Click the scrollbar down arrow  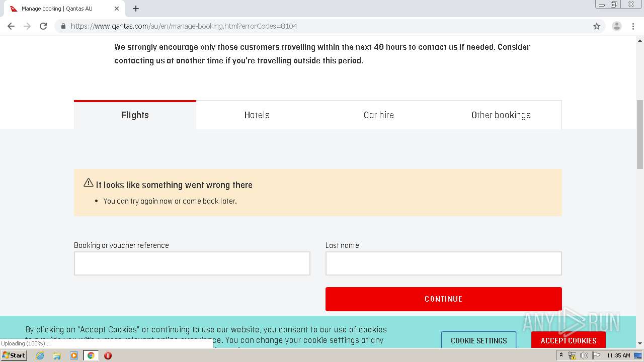(x=640, y=343)
